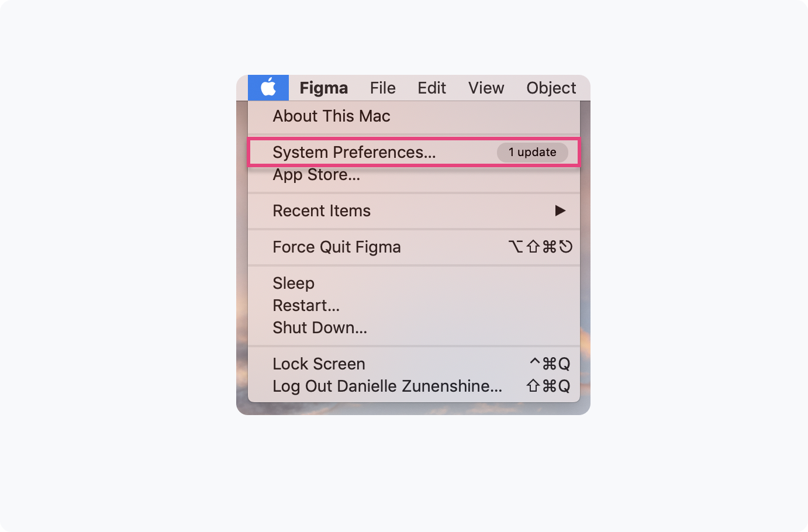
Task: Lock the screen
Action: [x=319, y=364]
